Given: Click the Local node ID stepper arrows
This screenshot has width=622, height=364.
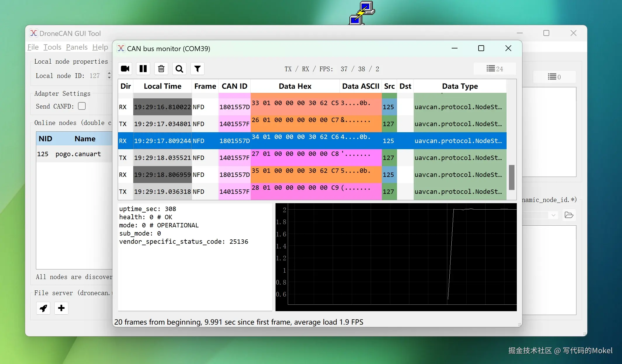Looking at the screenshot, I should pos(109,76).
